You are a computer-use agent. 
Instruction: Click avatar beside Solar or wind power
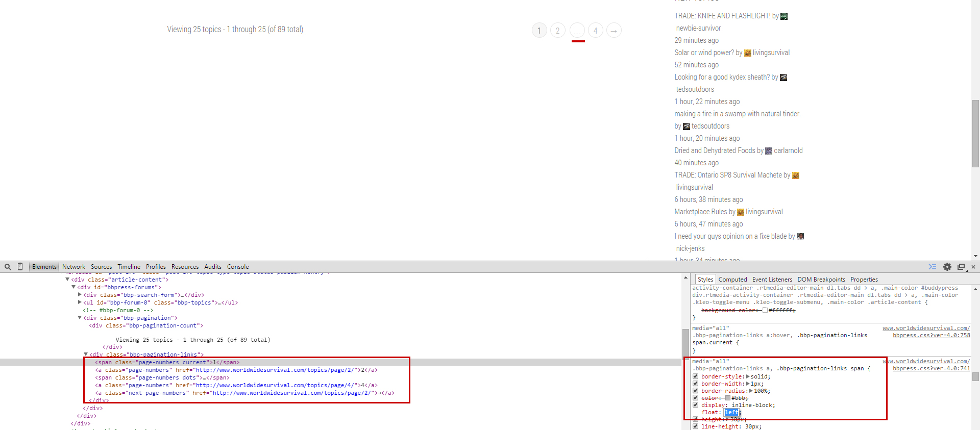pyautogui.click(x=747, y=53)
